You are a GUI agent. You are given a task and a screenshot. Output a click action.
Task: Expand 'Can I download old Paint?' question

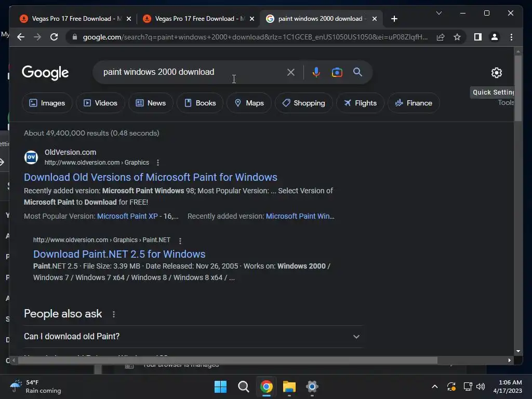[193, 337]
